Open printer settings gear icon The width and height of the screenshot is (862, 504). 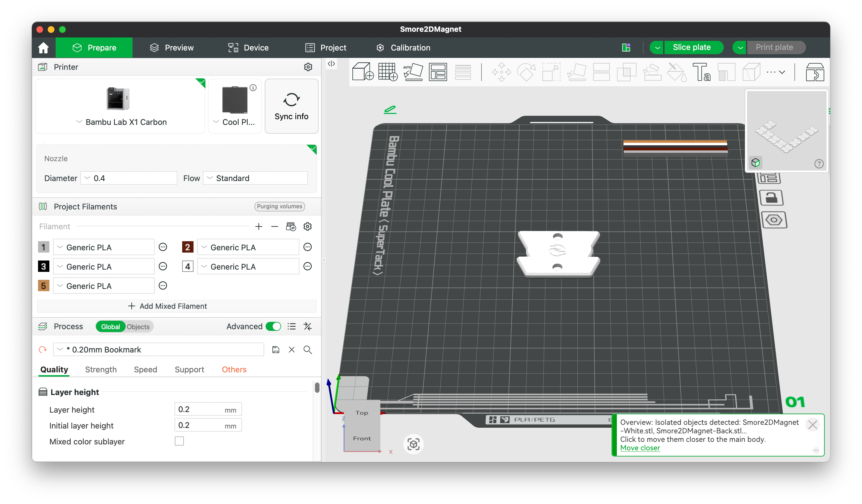tap(308, 67)
